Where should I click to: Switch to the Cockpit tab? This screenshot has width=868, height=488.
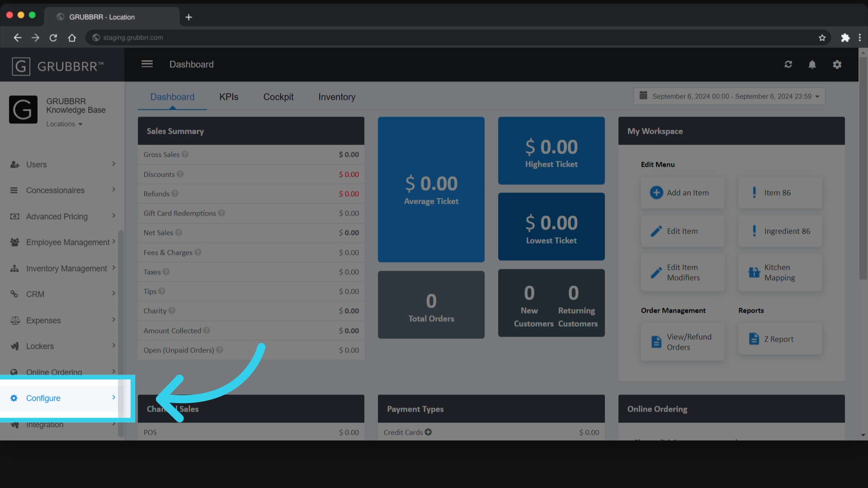[278, 97]
